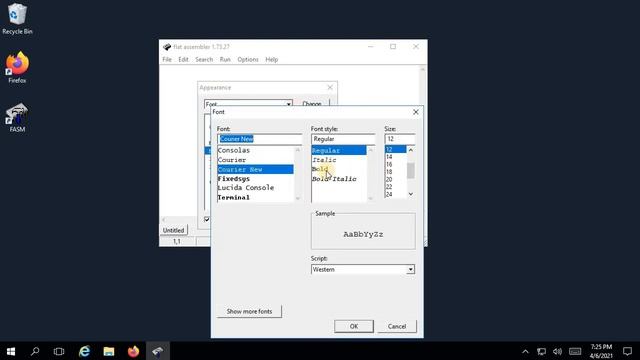The width and height of the screenshot is (640, 360).
Task: Click Cancel in Font dialog
Action: tap(397, 326)
